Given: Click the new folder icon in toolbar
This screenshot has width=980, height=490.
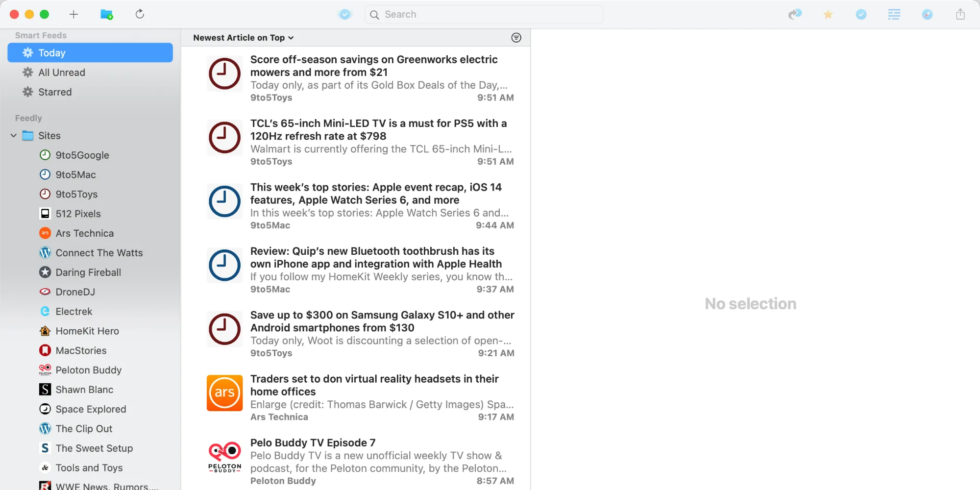Looking at the screenshot, I should [106, 14].
